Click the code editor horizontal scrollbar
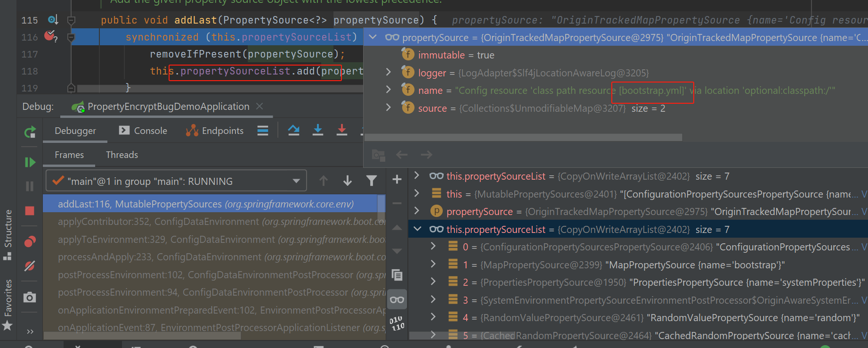The height and width of the screenshot is (348, 868). (x=220, y=88)
